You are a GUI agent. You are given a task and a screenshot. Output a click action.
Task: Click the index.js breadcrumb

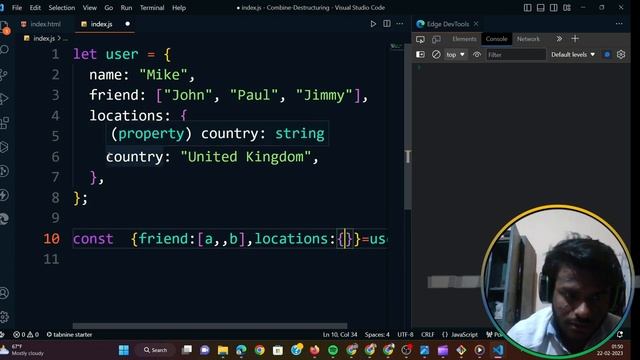click(44, 38)
